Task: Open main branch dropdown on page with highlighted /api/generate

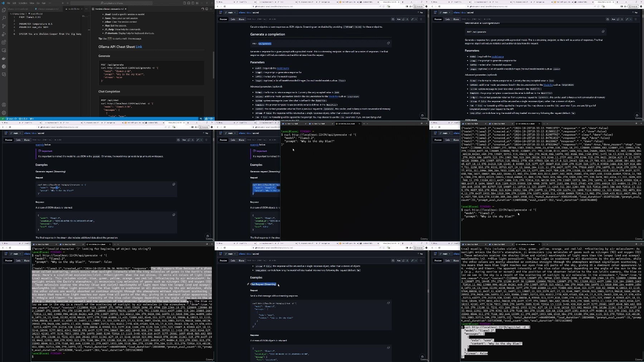Action: (x=230, y=13)
